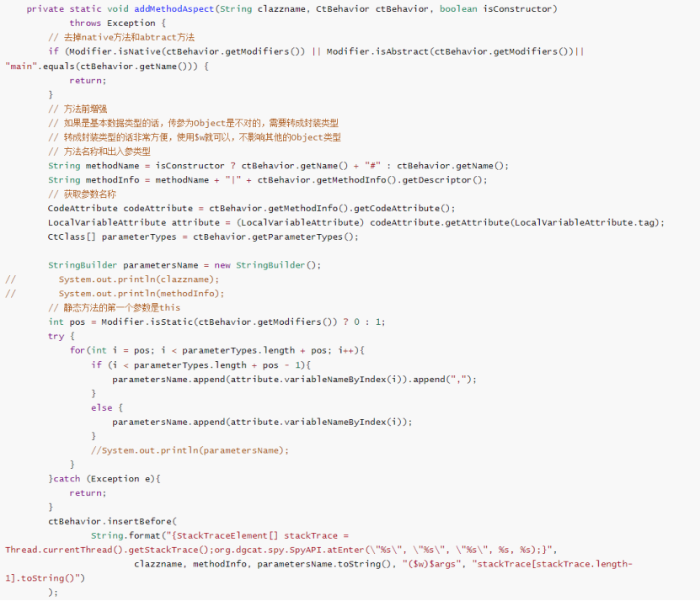Click the Modifier.isNative condition text

(x=187, y=51)
